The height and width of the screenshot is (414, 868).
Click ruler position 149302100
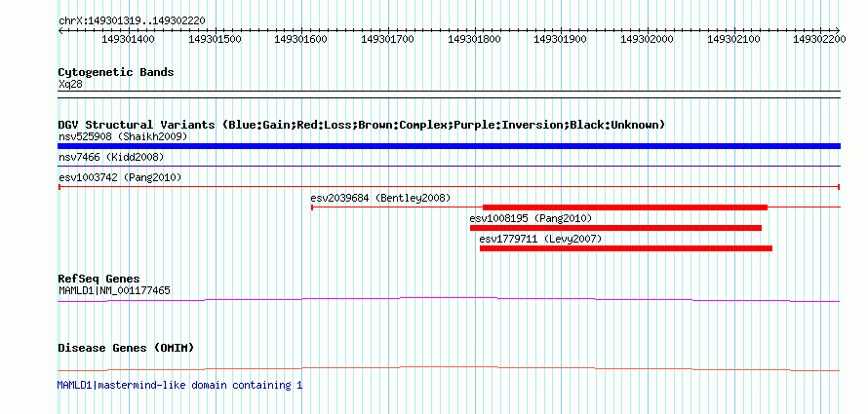click(x=733, y=39)
